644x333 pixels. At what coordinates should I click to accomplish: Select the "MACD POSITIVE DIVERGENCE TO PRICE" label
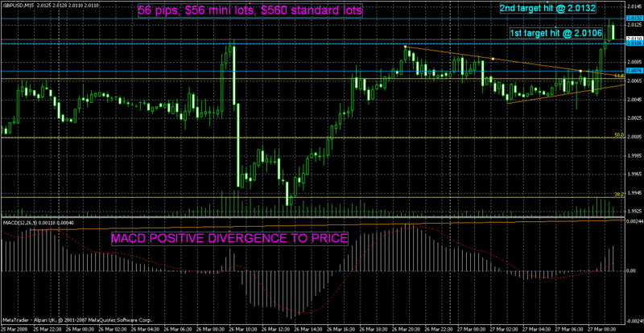(229, 239)
